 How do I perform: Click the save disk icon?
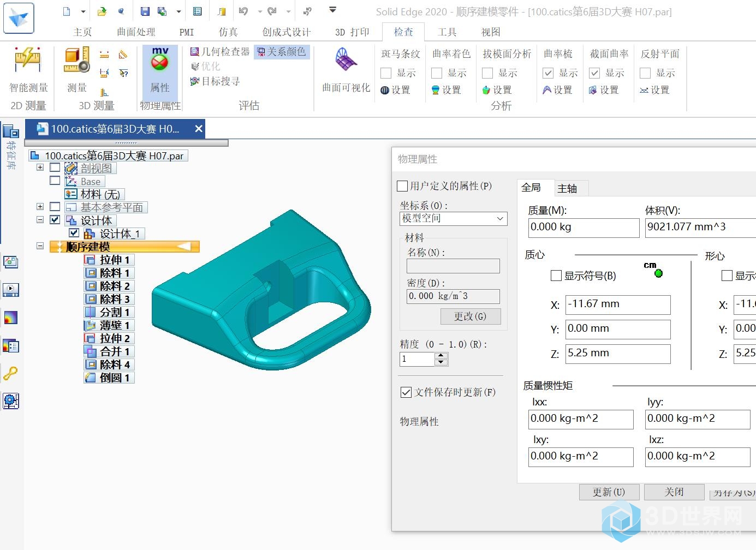point(145,11)
